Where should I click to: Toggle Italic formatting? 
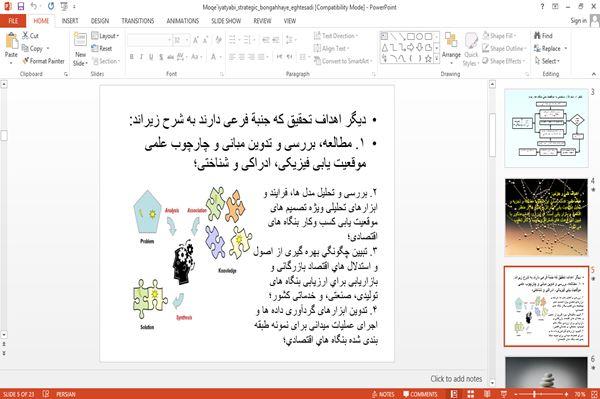pyautogui.click(x=141, y=57)
